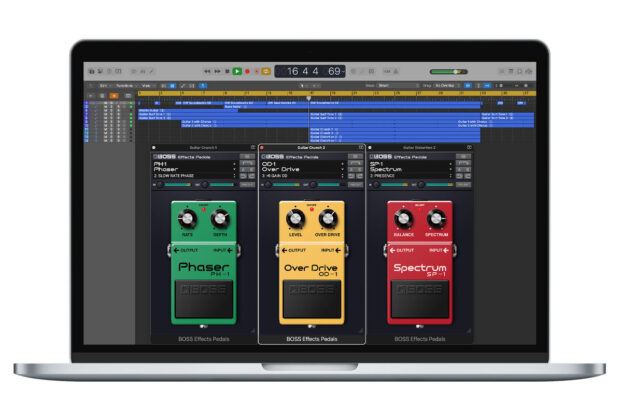
Task: Click the LCD position display showing 16 4 4
Action: 302,71
